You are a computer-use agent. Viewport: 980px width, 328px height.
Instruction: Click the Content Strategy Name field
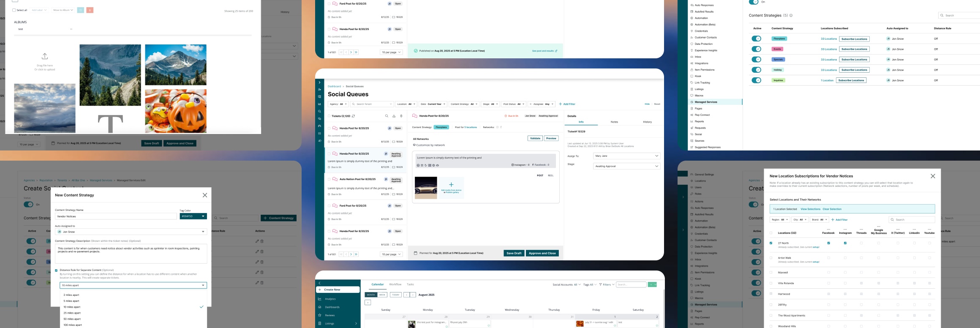pos(116,216)
